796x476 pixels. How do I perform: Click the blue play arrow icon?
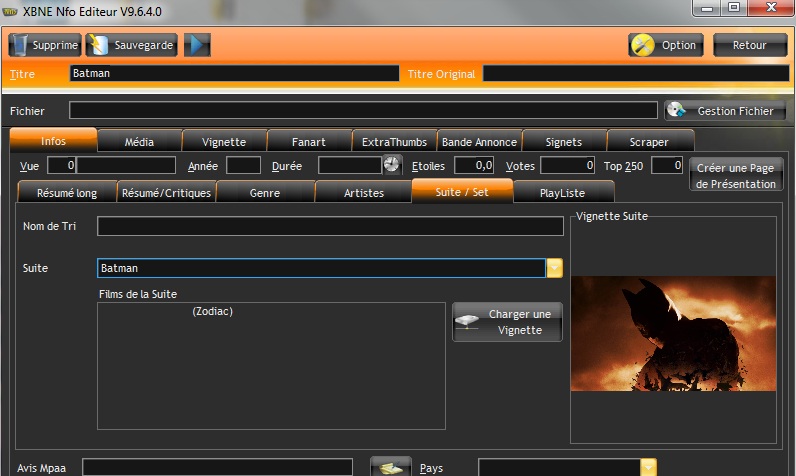[197, 45]
